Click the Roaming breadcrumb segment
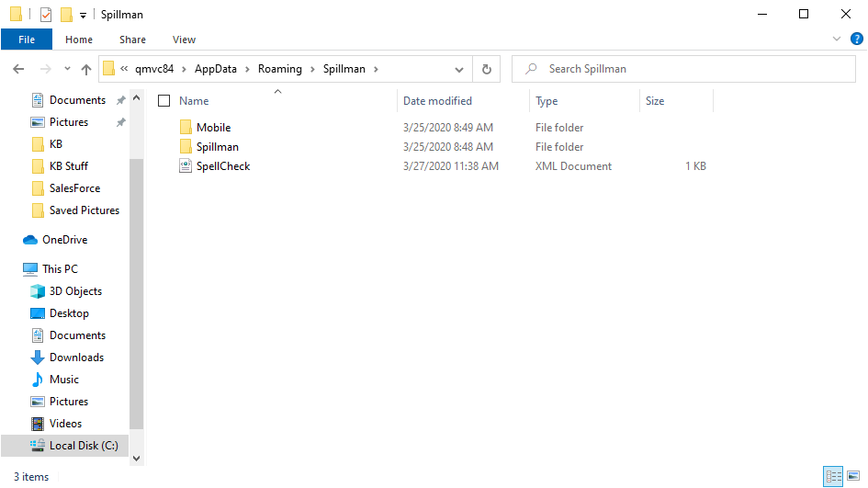Viewport: 868px width, 488px height. pyautogui.click(x=279, y=69)
